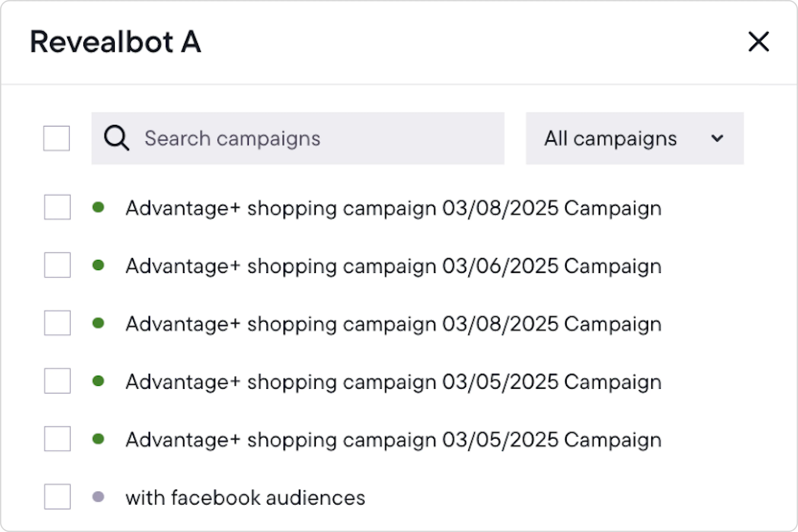798x532 pixels.
Task: Close the Revealbot A dialog
Action: [758, 42]
